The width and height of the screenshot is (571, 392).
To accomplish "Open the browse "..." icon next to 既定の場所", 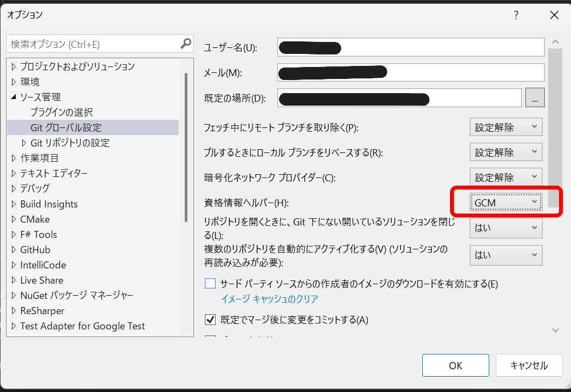I will [534, 97].
